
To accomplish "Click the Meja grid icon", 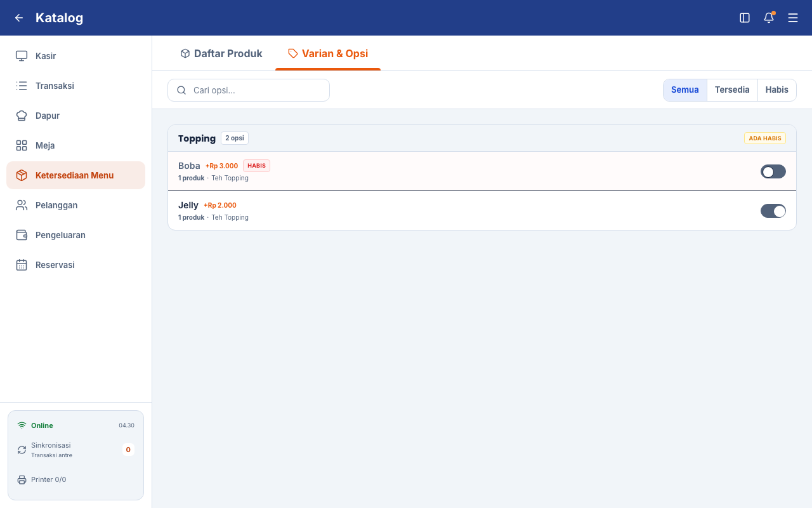I will (22, 145).
